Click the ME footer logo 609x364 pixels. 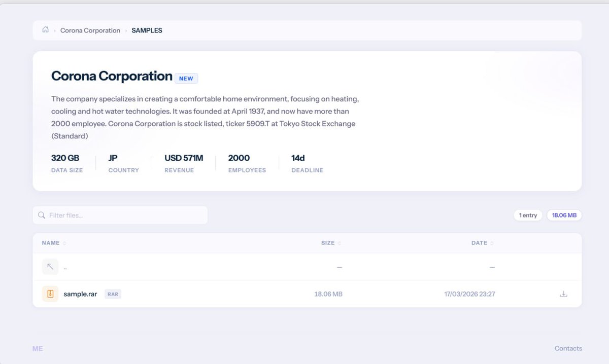(x=38, y=349)
